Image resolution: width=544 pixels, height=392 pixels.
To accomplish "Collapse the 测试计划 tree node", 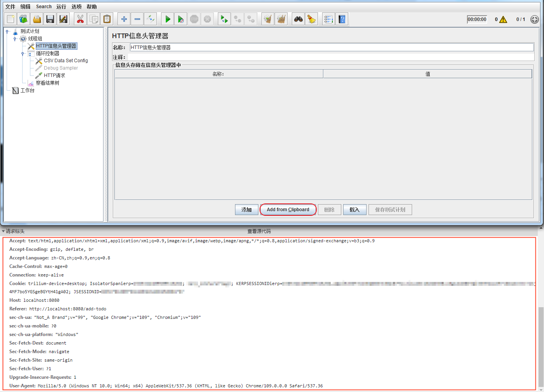I will tap(7, 31).
